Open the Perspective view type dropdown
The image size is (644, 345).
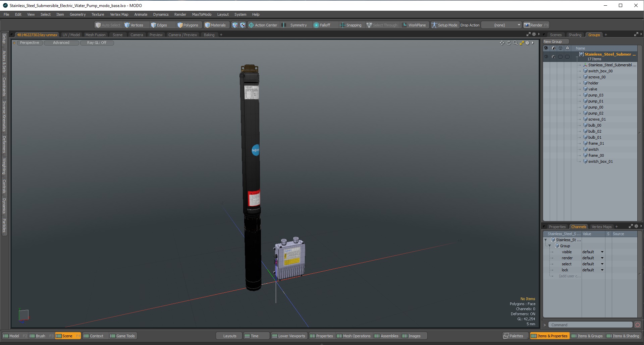click(30, 43)
